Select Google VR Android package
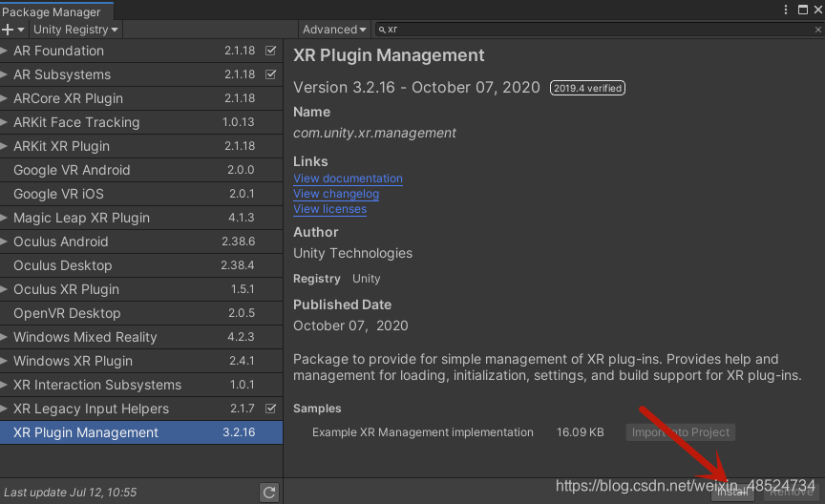This screenshot has height=504, width=825. [141, 170]
